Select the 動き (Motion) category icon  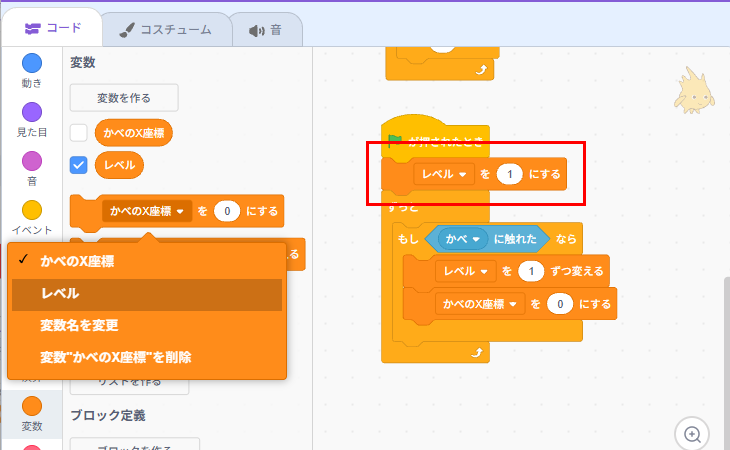pyautogui.click(x=32, y=63)
